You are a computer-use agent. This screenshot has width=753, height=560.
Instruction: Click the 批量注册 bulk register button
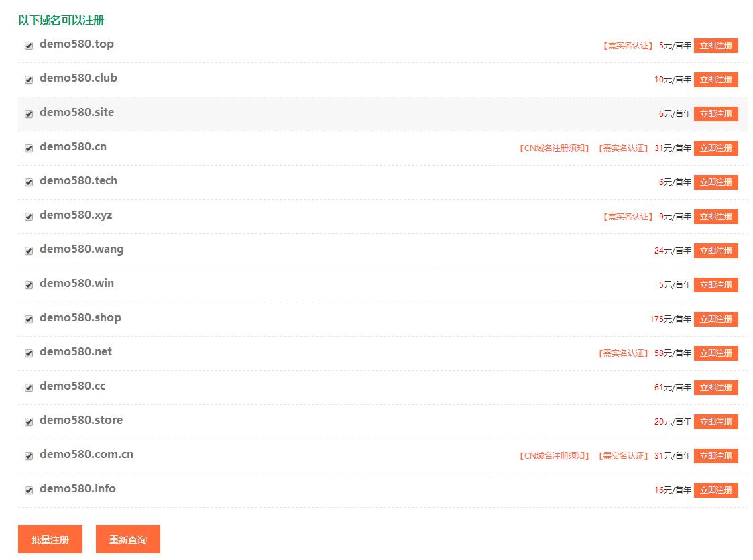pos(50,539)
